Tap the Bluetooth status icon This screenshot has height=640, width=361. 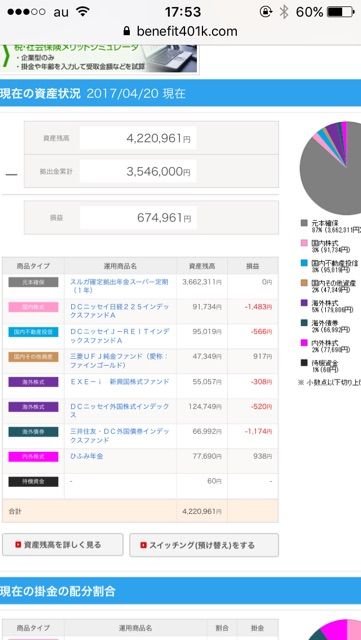click(x=283, y=11)
